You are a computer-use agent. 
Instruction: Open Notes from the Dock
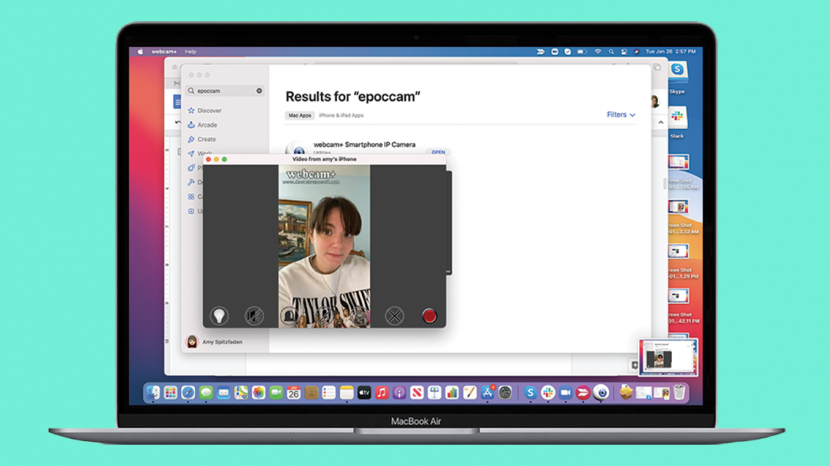[x=347, y=392]
